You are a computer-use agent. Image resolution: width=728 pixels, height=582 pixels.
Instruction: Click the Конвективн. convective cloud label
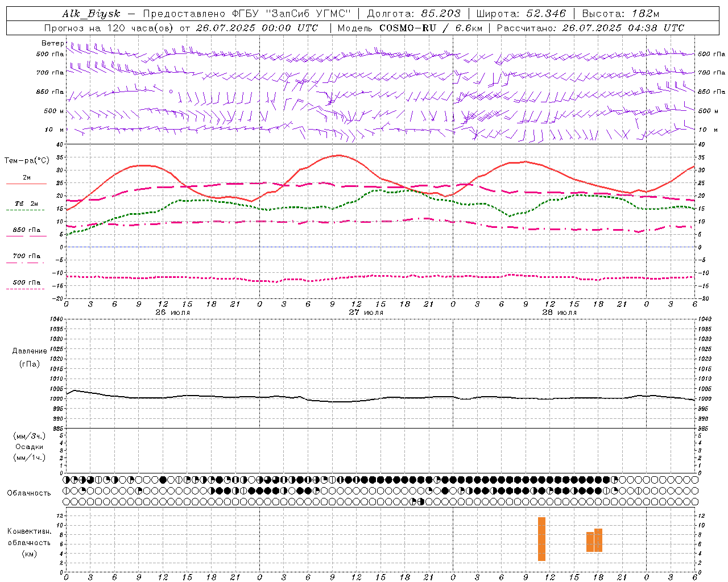tap(30, 531)
